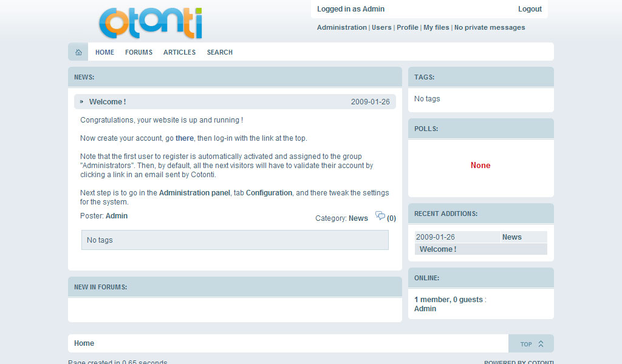Image resolution: width=622 pixels, height=364 pixels.
Task: Select HOME in the navigation menu
Action: (x=104, y=52)
